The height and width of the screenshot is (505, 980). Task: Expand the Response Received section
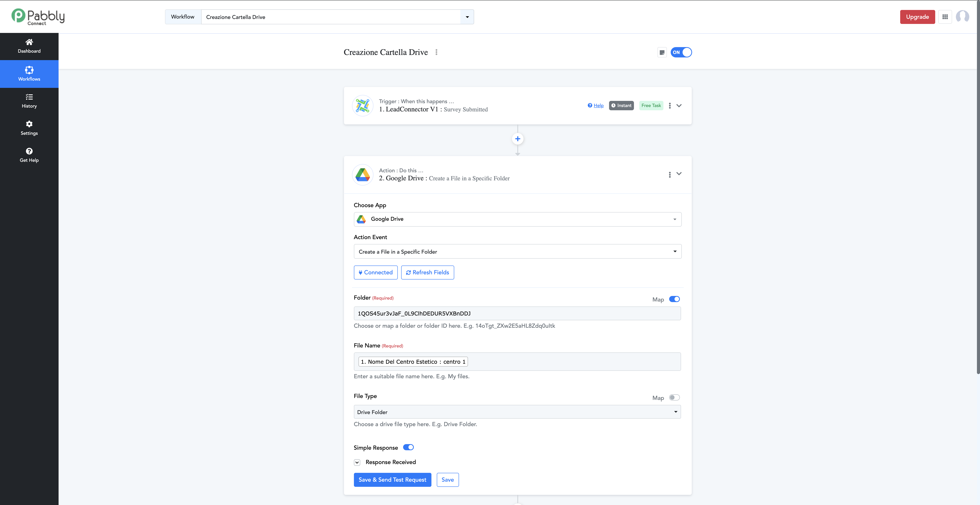[357, 462]
